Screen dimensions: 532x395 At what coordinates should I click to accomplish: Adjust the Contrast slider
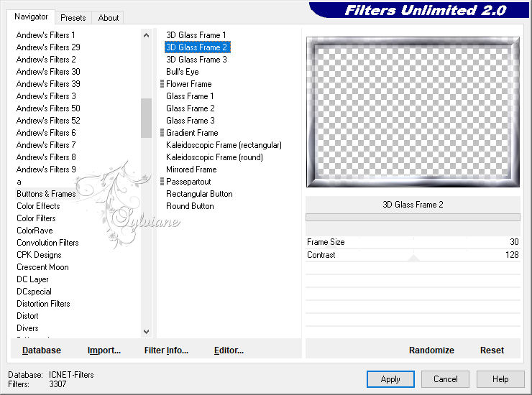(413, 255)
